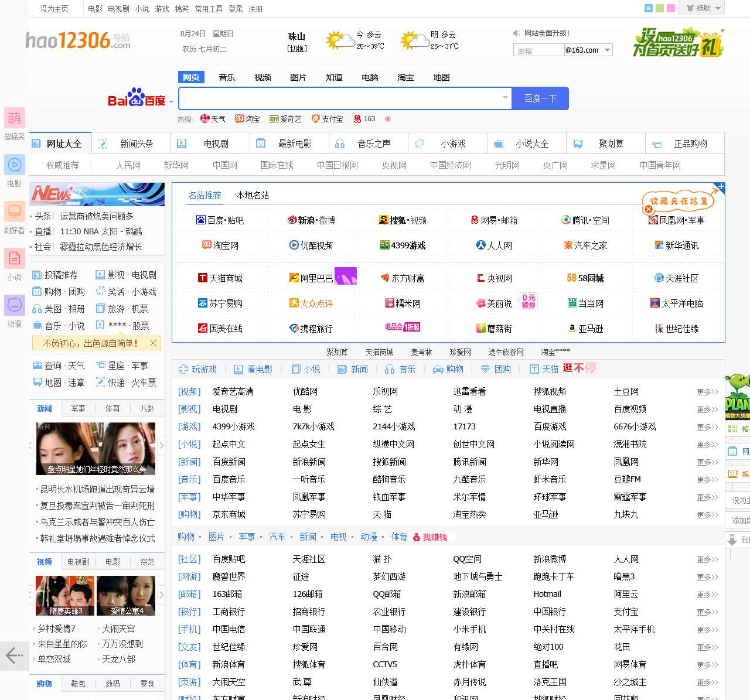Screen dimensions: 750x700
Task: Click the left arrow back icon at bottom-left
Action: coord(14,655)
